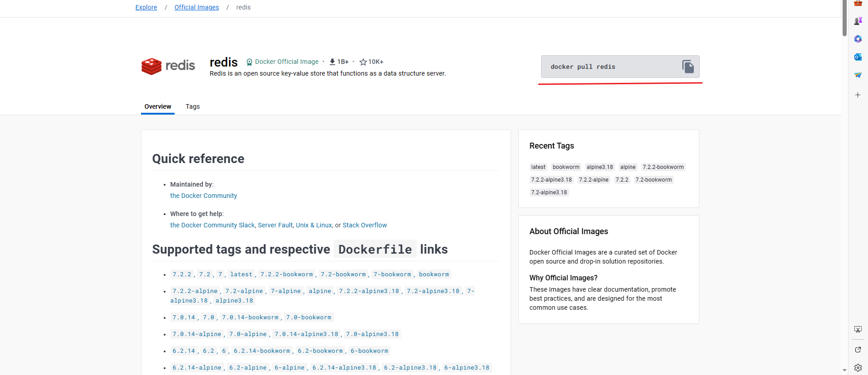This screenshot has width=868, height=375.
Task: Click the docker pull redis command field
Action: (608, 67)
